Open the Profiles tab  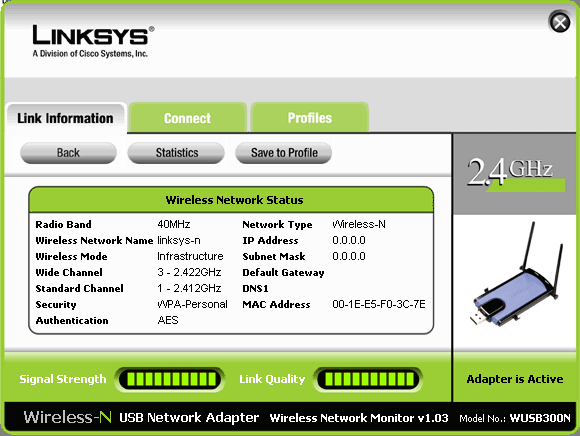310,118
